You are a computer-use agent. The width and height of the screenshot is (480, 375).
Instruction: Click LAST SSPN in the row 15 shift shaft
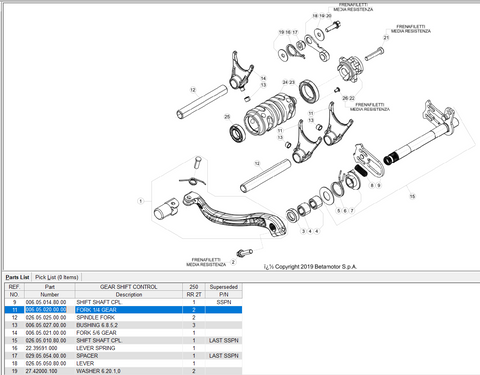click(x=224, y=340)
